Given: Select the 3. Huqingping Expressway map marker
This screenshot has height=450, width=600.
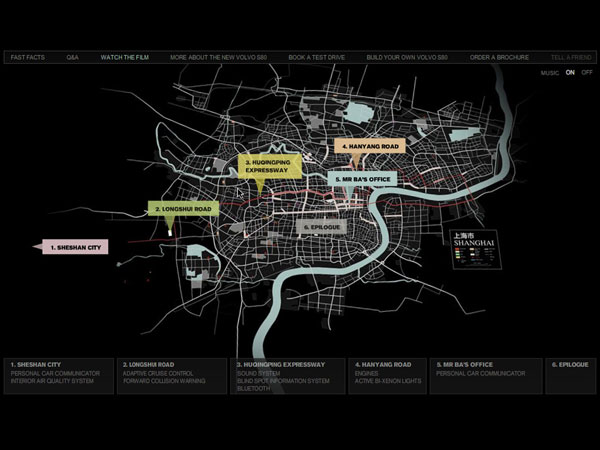Looking at the screenshot, I should point(269,166).
